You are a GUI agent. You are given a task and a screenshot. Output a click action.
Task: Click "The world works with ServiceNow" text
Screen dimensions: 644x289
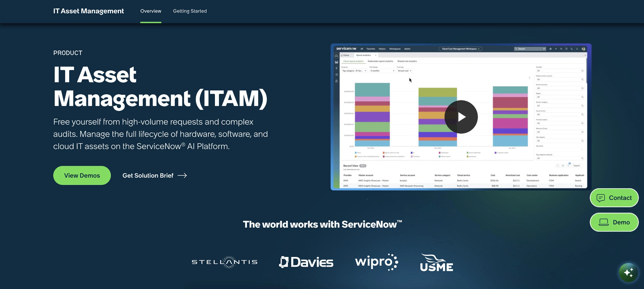point(322,224)
